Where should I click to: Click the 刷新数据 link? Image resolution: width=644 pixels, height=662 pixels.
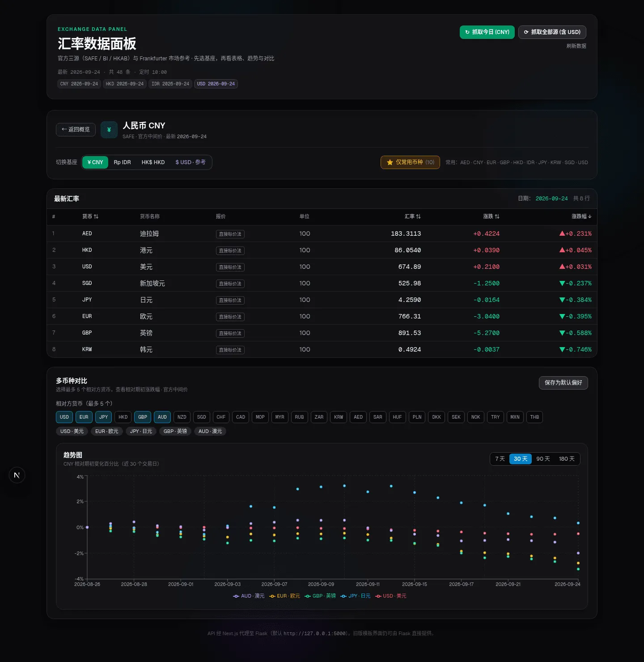click(576, 46)
